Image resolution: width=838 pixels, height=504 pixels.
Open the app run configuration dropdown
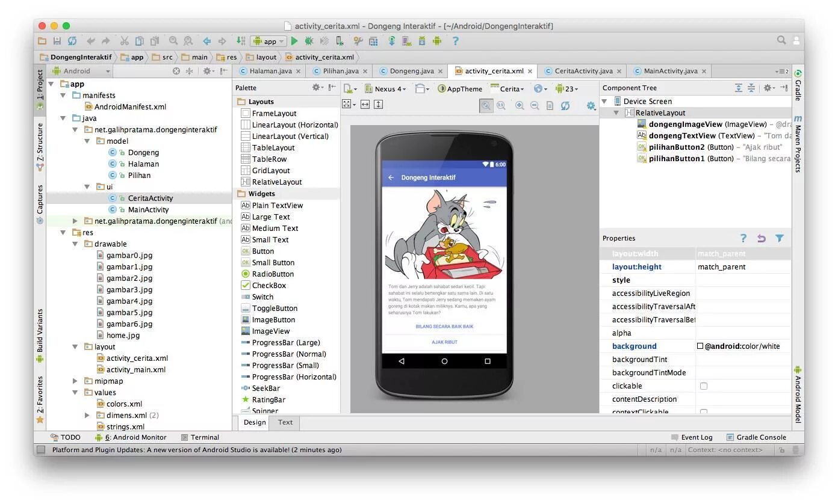tap(268, 41)
